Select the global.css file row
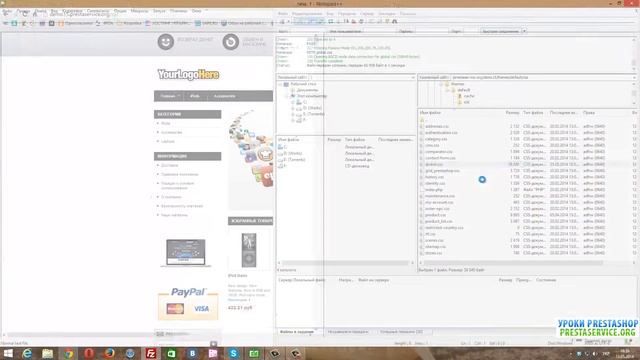Image resolution: width=640 pixels, height=360 pixels. [527, 164]
